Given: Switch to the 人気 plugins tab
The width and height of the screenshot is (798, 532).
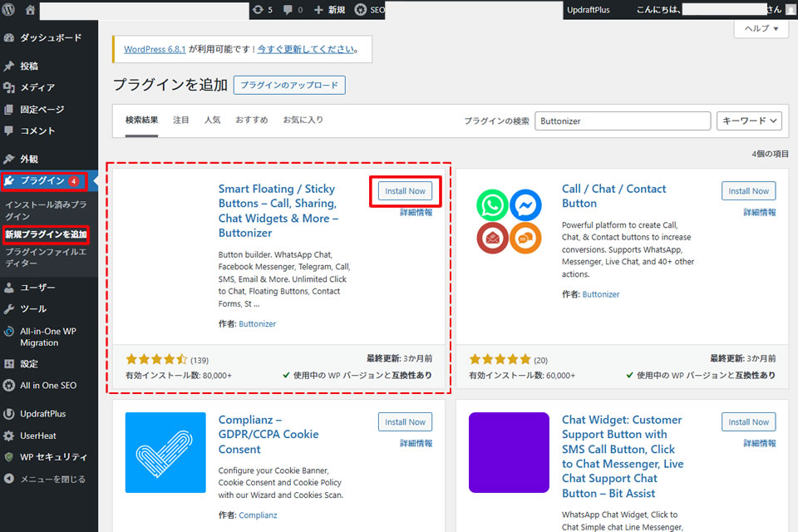Looking at the screenshot, I should pos(213,120).
